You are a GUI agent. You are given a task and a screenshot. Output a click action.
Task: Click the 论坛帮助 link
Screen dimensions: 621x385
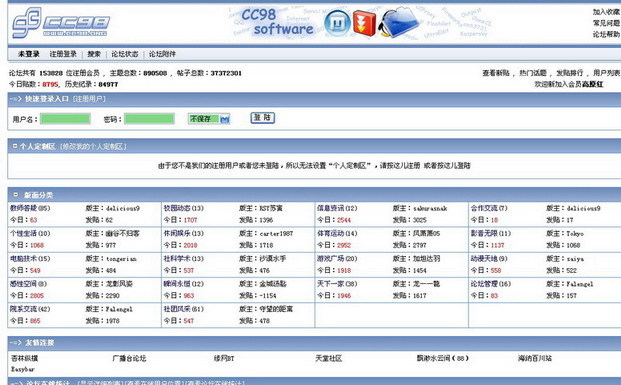click(606, 34)
